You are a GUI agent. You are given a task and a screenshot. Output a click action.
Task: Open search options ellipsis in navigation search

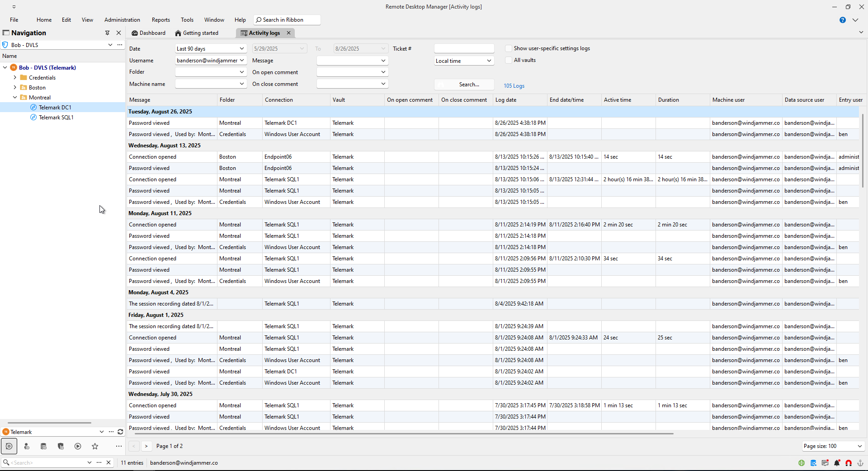(99, 462)
